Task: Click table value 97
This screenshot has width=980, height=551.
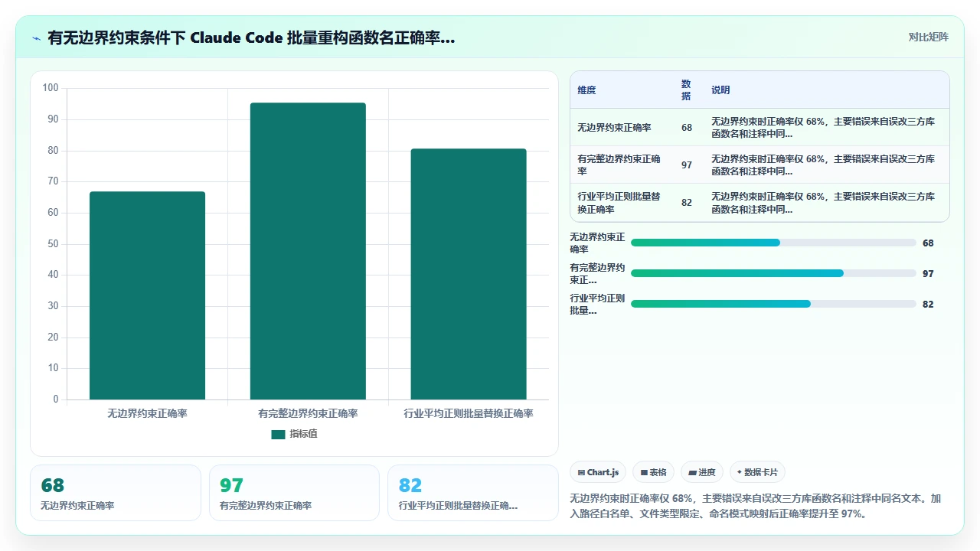Action: 687,165
